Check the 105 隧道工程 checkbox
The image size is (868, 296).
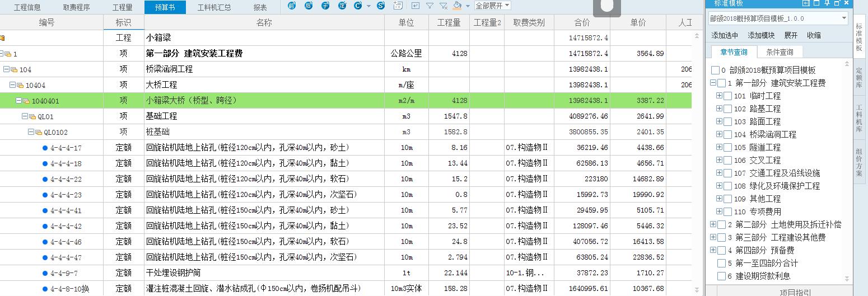coord(727,148)
